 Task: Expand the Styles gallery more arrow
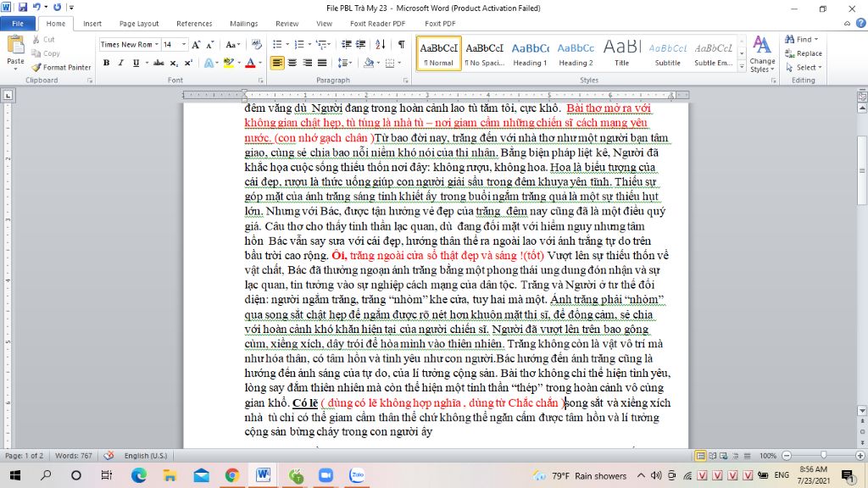742,66
